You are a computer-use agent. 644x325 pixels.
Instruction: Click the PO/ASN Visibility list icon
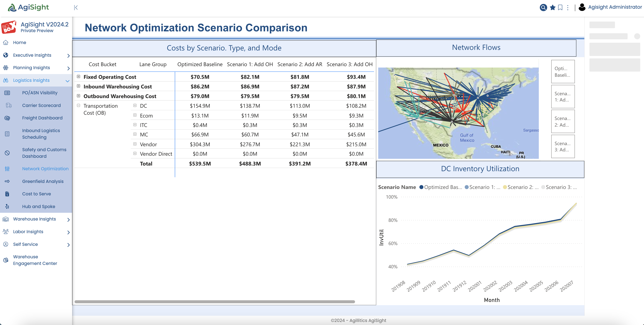pyautogui.click(x=7, y=93)
